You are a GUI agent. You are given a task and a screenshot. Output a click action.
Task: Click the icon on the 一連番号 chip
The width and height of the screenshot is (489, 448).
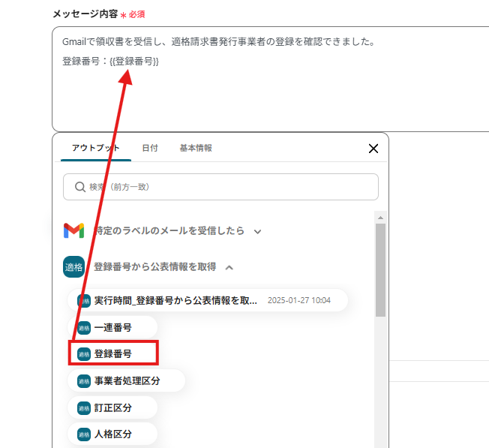(84, 328)
